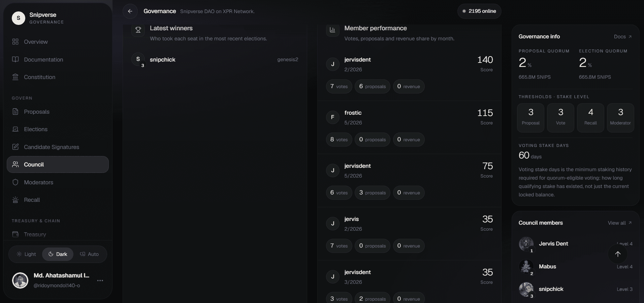Click the Documentation book icon
Viewport: 644px width, 303px height.
(15, 60)
